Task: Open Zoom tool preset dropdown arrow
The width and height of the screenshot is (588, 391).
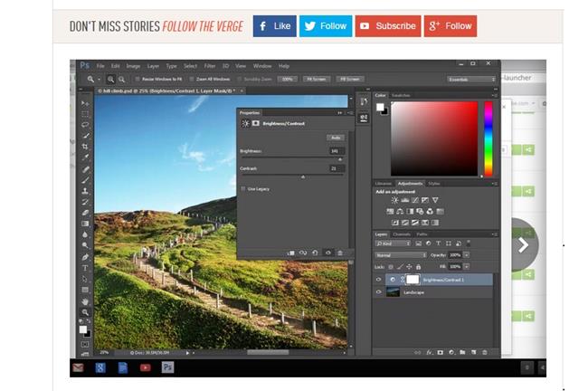Action: point(99,79)
